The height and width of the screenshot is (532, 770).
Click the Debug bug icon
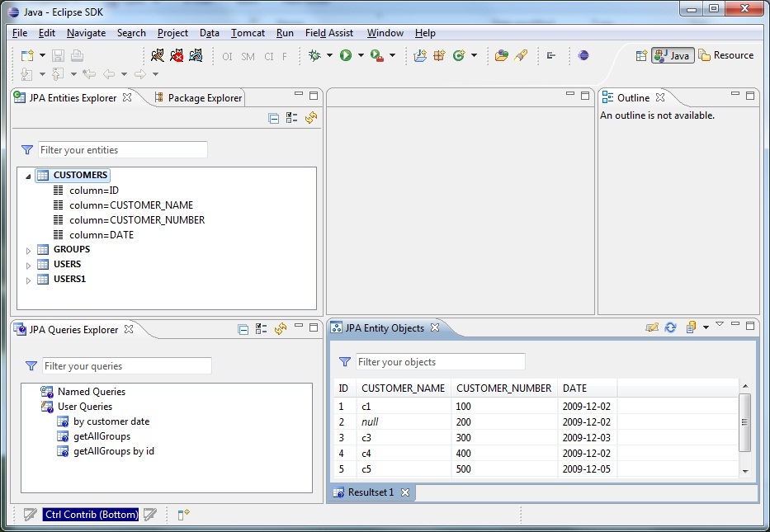click(x=314, y=55)
